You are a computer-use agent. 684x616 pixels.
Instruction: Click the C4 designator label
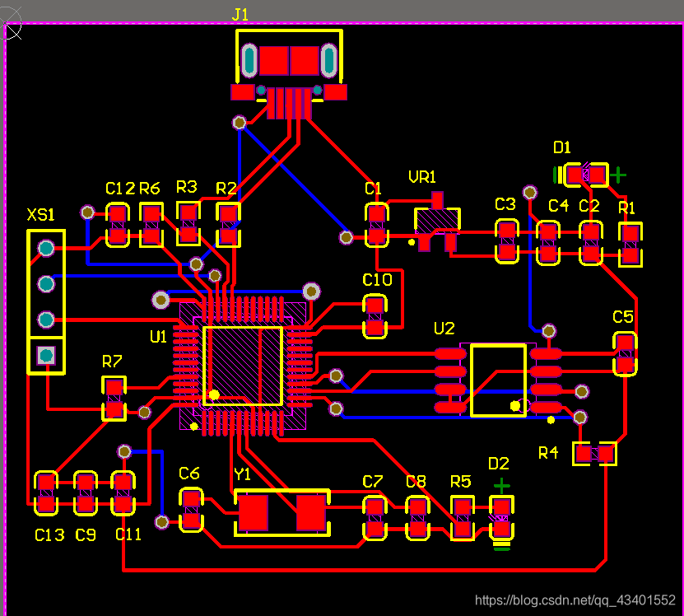point(558,206)
